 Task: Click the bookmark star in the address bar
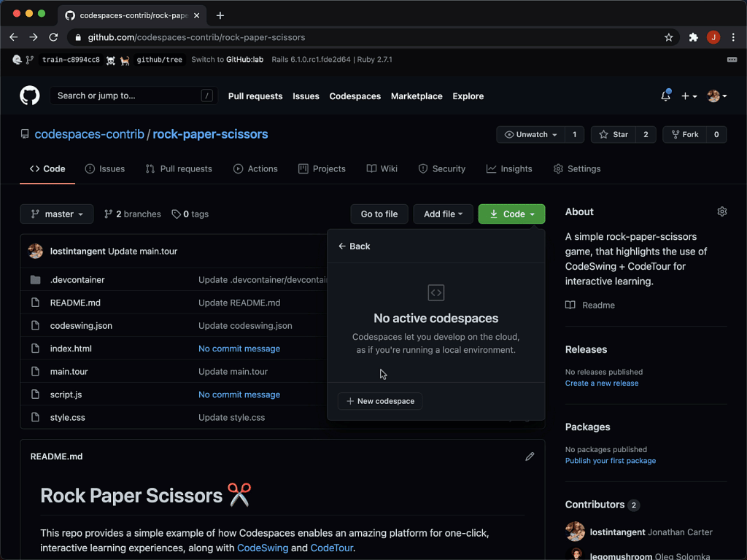point(669,36)
